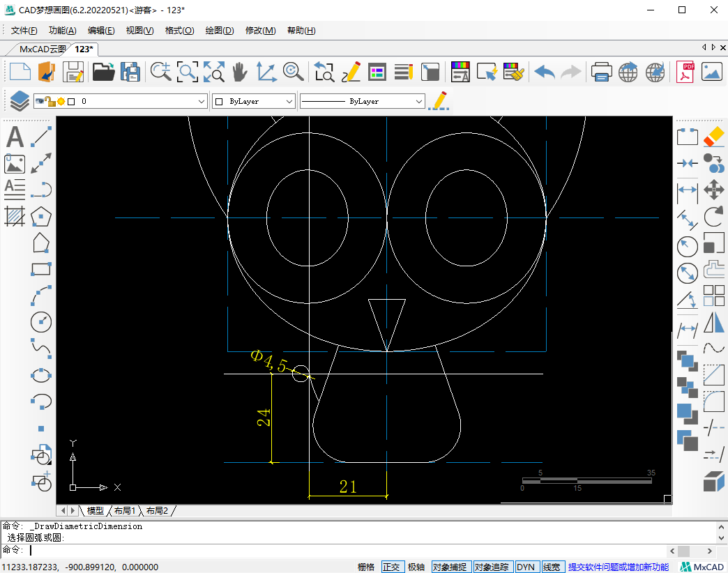Select the Spline curve tool

(41, 349)
